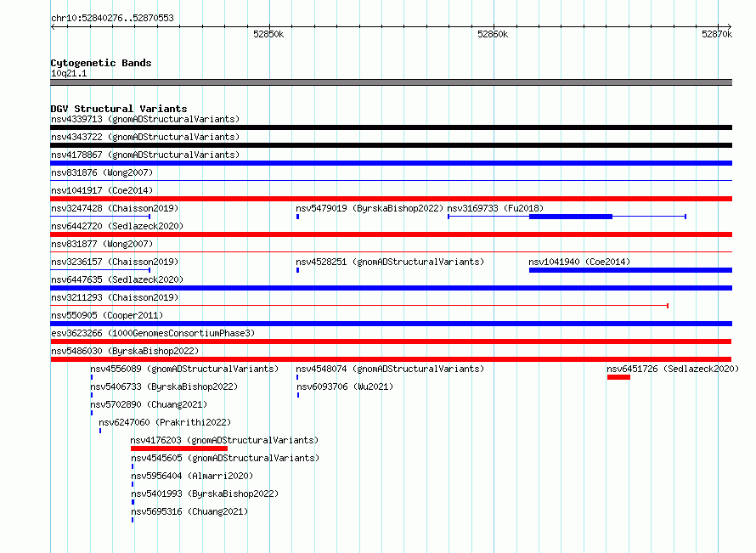Click the blue bar under nsv1041940 (Coe2014)
Viewport: 756px width, 553px height.
coord(630,270)
